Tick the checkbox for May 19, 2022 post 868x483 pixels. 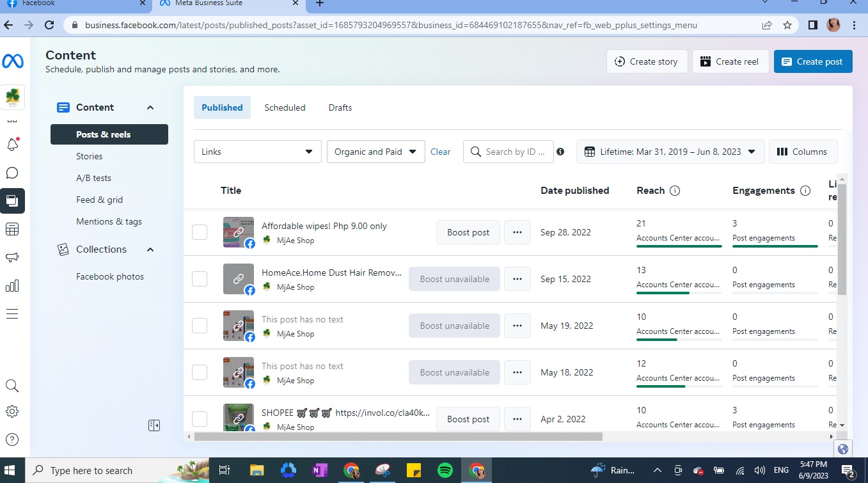200,326
